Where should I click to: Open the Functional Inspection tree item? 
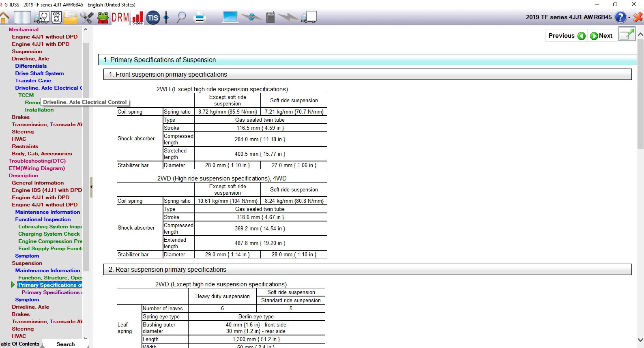(x=43, y=219)
